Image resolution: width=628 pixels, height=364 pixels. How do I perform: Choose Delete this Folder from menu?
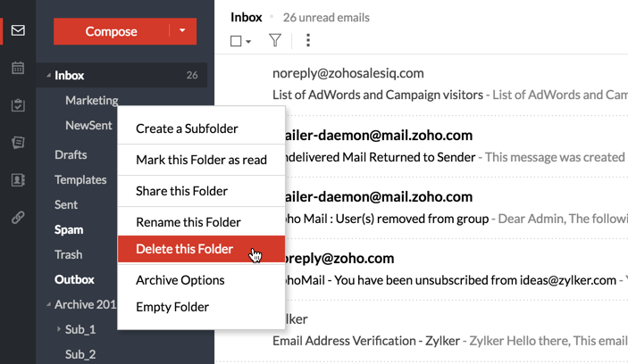pos(184,249)
